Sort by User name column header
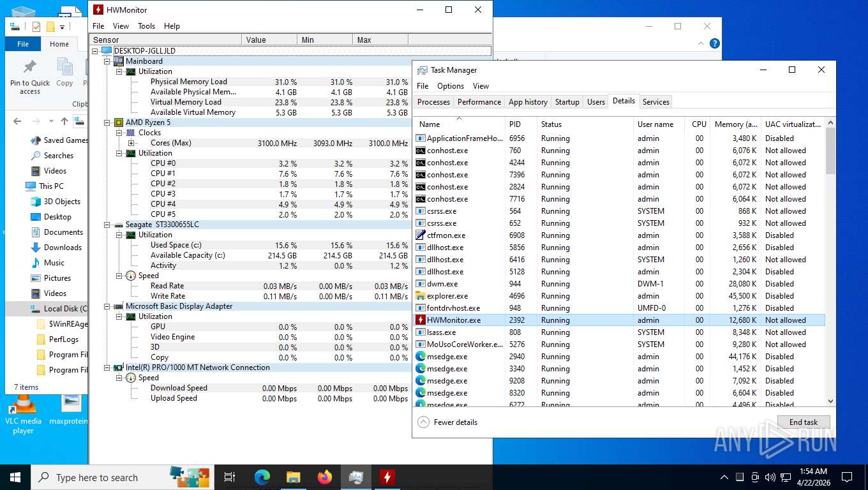Viewport: 868px width, 490px height. pos(659,124)
